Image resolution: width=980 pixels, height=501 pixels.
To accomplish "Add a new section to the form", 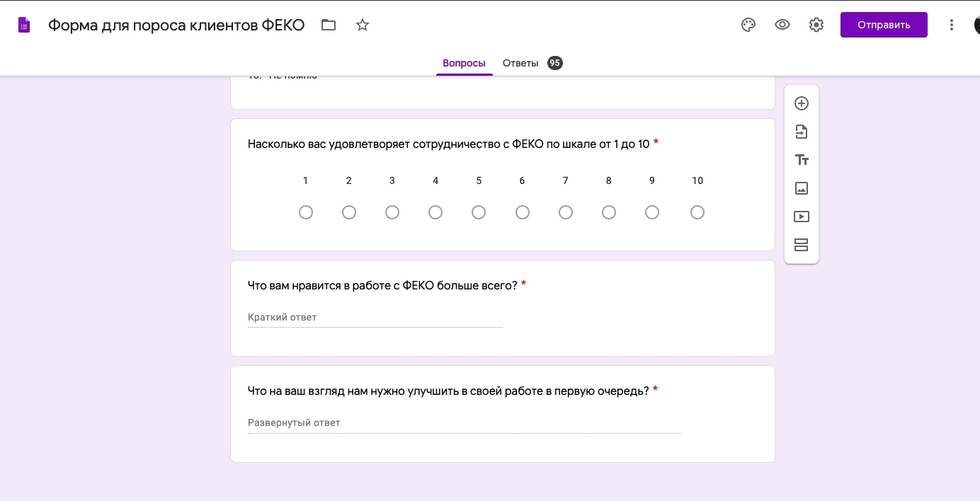I will pyautogui.click(x=802, y=245).
